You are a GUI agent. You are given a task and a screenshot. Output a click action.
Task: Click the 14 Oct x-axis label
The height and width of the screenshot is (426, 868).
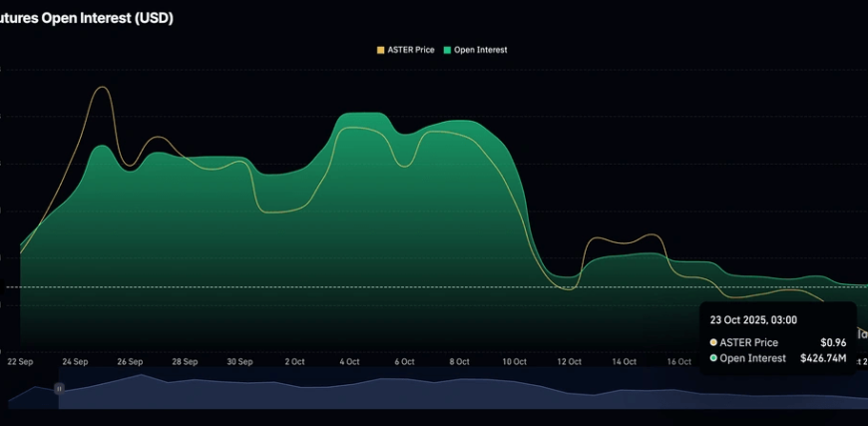[624, 362]
